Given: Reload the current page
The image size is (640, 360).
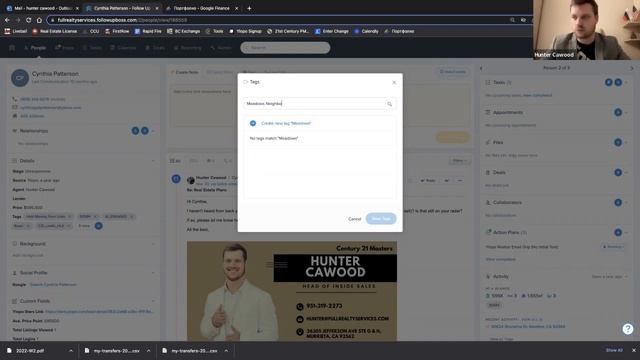Looking at the screenshot, I should click(x=29, y=20).
